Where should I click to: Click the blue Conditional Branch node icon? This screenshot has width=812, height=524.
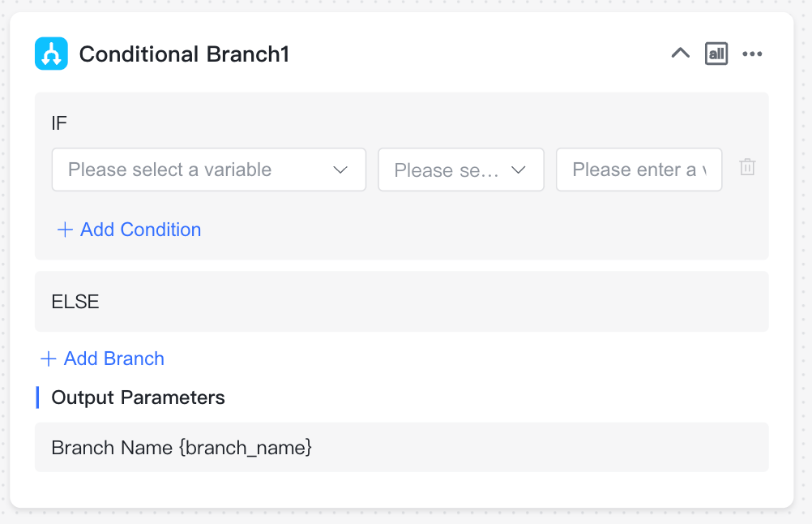tap(51, 54)
